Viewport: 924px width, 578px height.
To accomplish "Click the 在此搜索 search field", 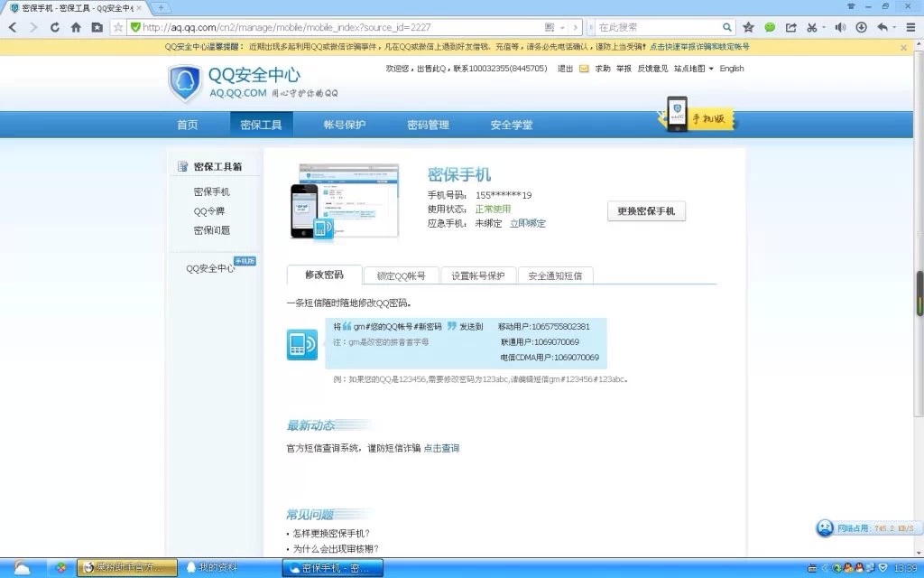I will pyautogui.click(x=659, y=27).
